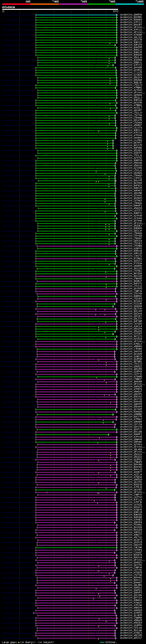Click the white query sequence bar
The width and height of the screenshot is (146, 644).
tap(60, 10)
